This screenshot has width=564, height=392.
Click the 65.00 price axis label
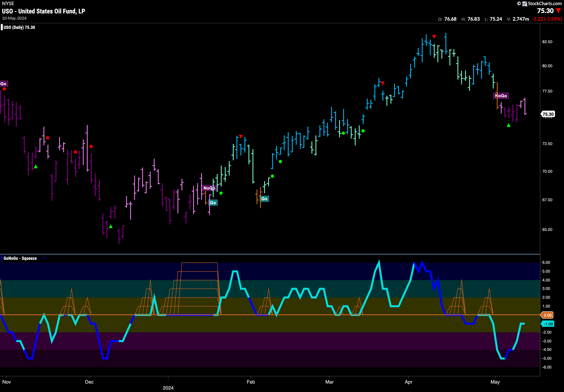click(547, 230)
